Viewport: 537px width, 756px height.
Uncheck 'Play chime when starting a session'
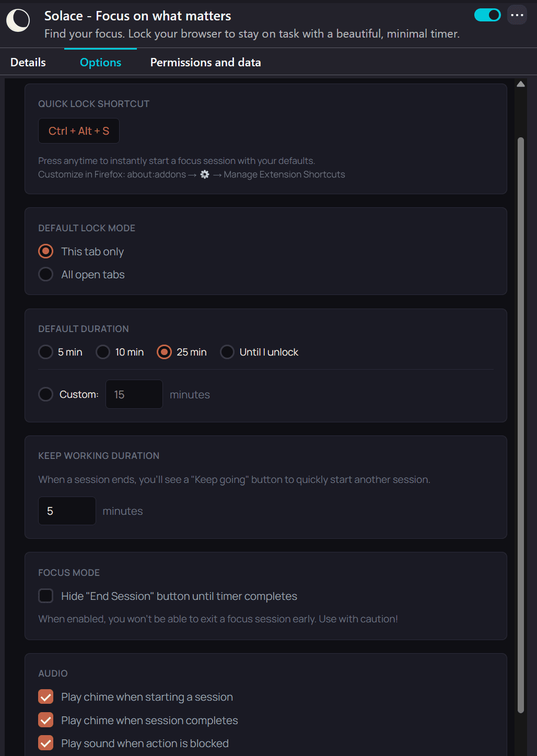[45, 696]
